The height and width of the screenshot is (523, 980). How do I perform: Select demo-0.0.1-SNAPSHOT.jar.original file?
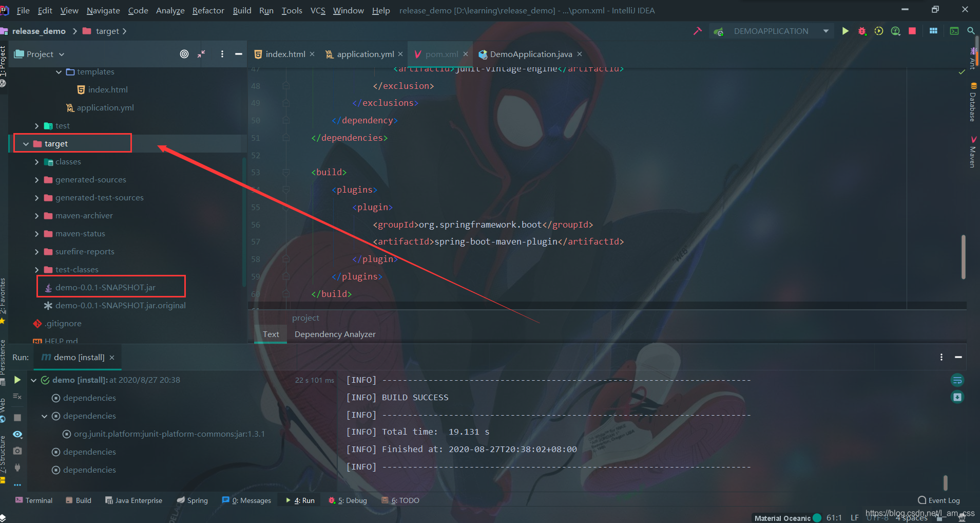[x=120, y=305]
